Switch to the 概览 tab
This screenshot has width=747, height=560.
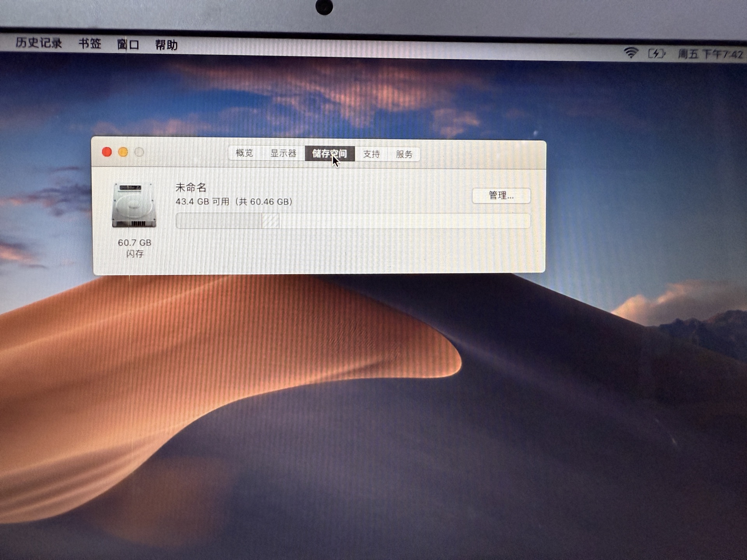245,153
